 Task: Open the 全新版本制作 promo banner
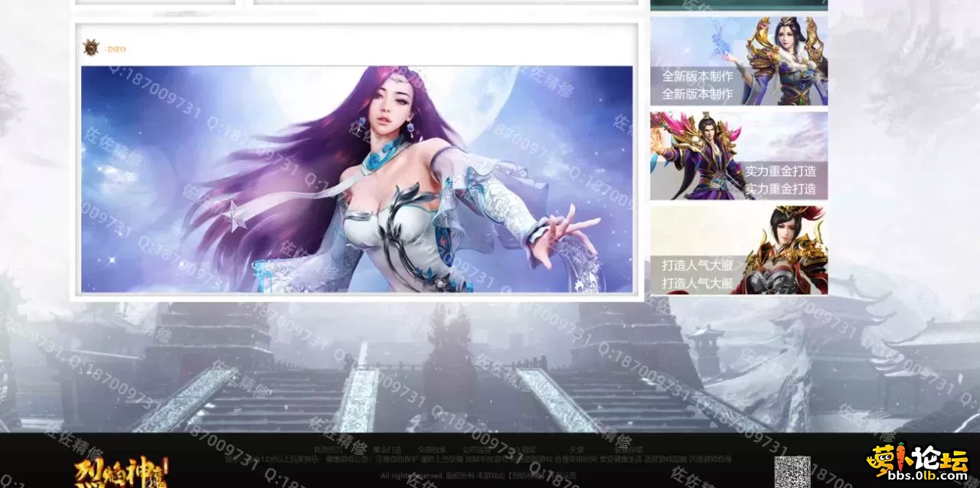coord(739,61)
